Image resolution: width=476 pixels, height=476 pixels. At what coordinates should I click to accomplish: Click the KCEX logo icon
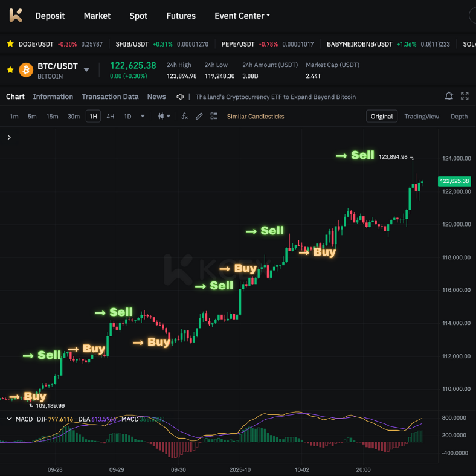pos(16,16)
